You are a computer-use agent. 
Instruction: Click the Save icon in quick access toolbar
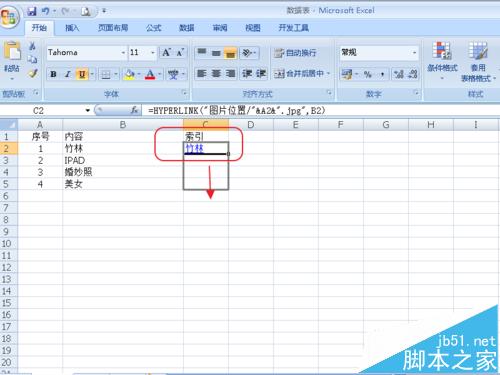pos(32,11)
